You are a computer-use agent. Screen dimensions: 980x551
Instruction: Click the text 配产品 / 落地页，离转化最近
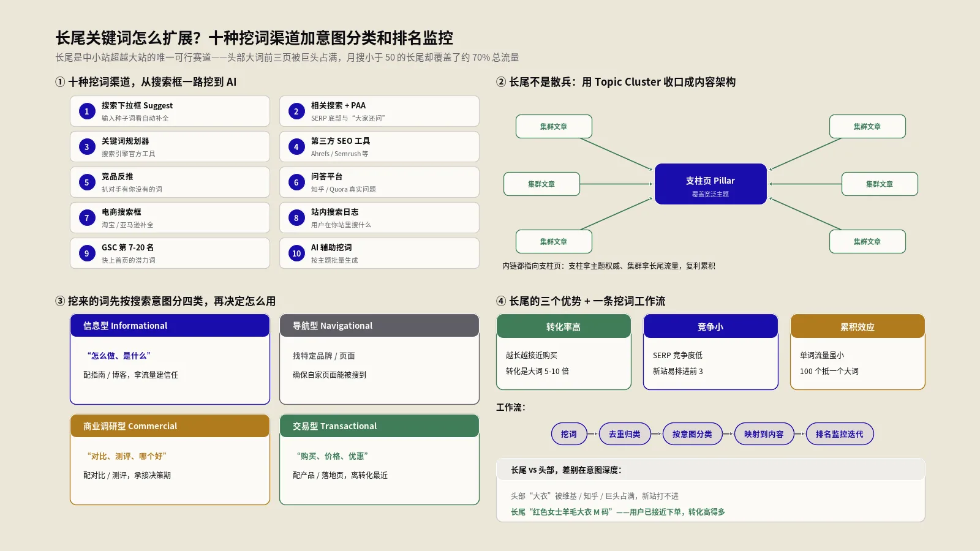click(x=340, y=475)
